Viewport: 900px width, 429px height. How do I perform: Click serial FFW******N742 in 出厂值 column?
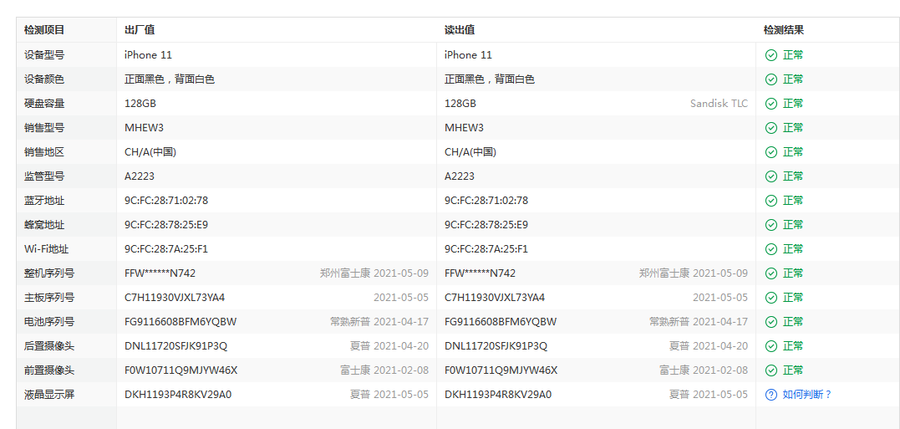click(x=160, y=273)
